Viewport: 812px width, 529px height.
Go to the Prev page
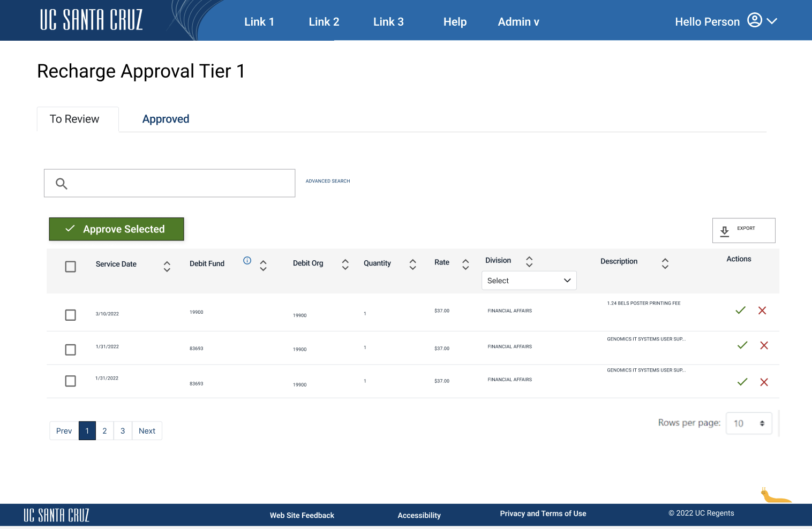[x=64, y=431]
